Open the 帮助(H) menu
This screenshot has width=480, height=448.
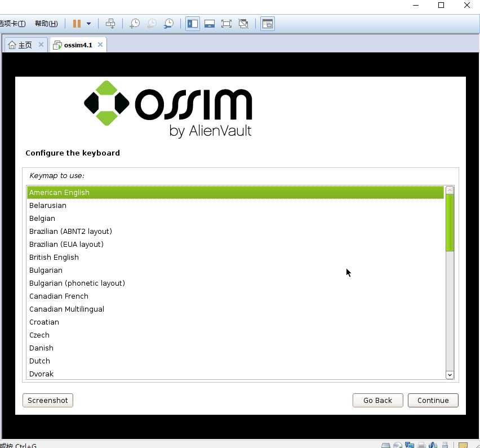tap(46, 24)
